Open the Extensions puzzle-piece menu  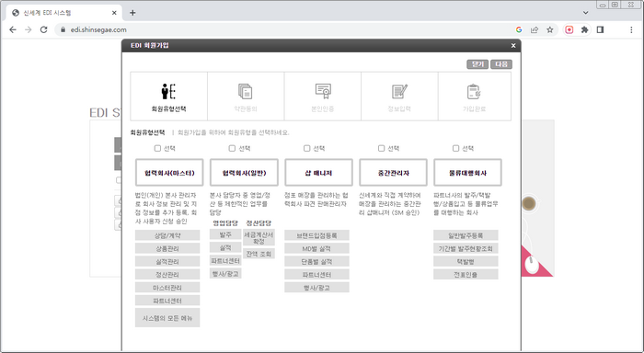click(584, 29)
